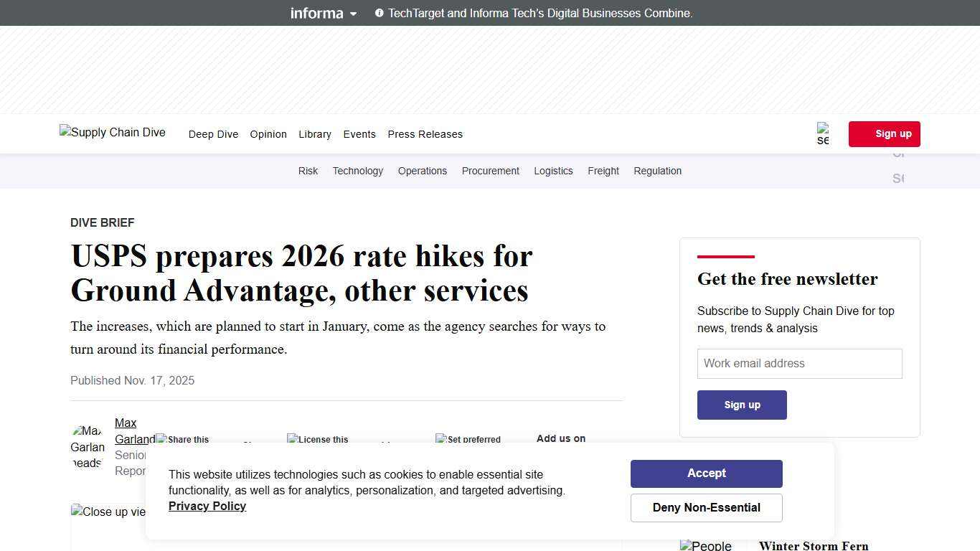Viewport: 980px width, 551px height.
Task: Open Max Garland's author profile link
Action: pyautogui.click(x=135, y=430)
